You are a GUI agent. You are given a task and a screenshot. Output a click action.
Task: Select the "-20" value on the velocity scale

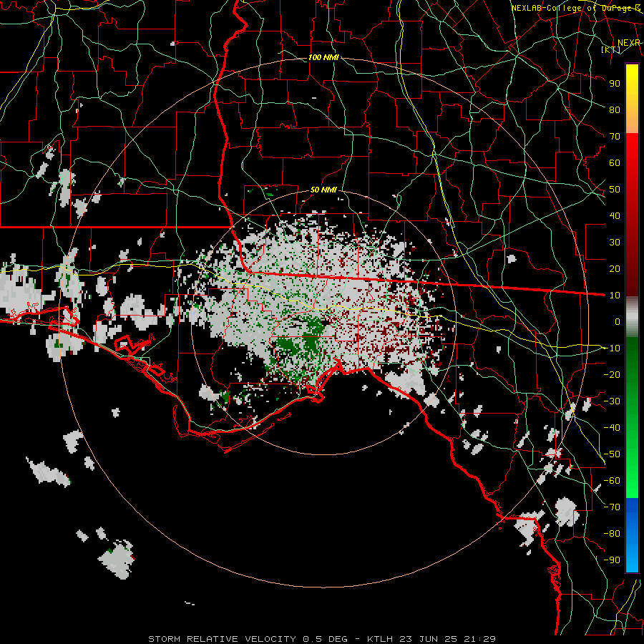(x=612, y=374)
